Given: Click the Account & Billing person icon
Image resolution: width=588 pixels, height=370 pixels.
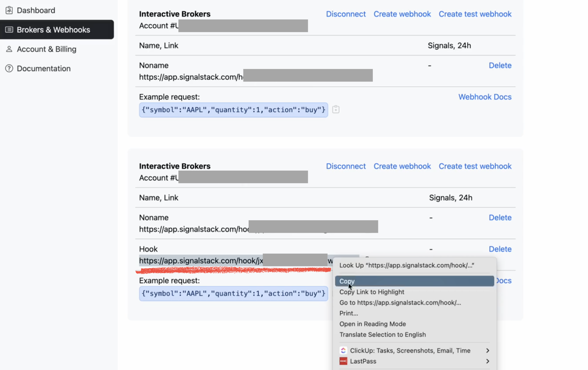Looking at the screenshot, I should tap(9, 49).
